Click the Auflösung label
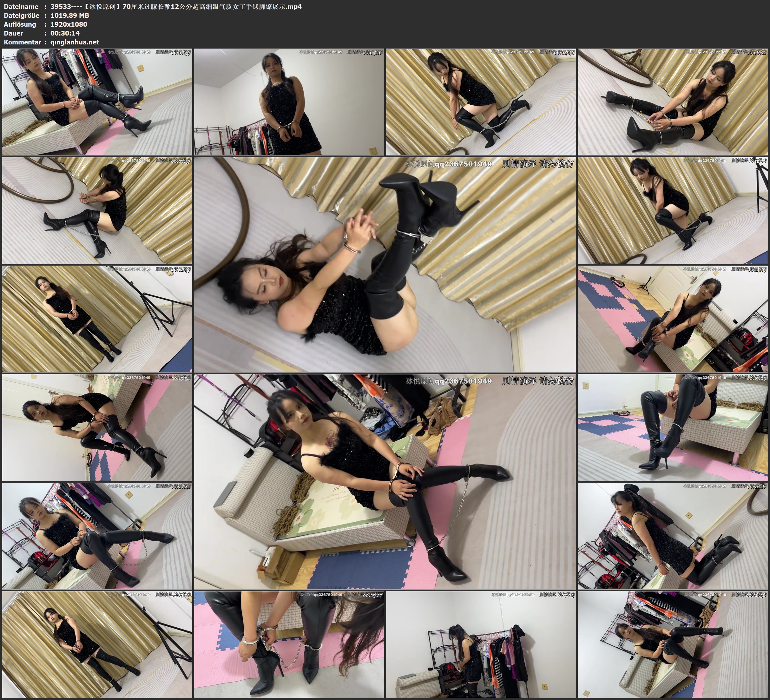The width and height of the screenshot is (770, 700). (x=20, y=24)
